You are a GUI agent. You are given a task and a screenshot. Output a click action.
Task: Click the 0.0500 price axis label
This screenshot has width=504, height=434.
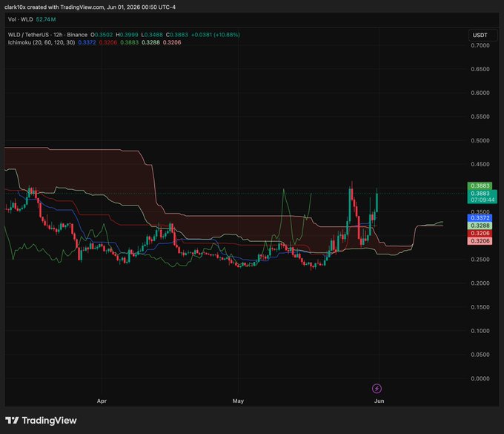480,355
